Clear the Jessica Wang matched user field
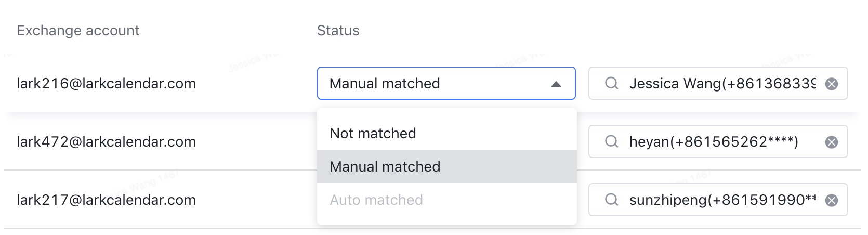 pyautogui.click(x=832, y=84)
